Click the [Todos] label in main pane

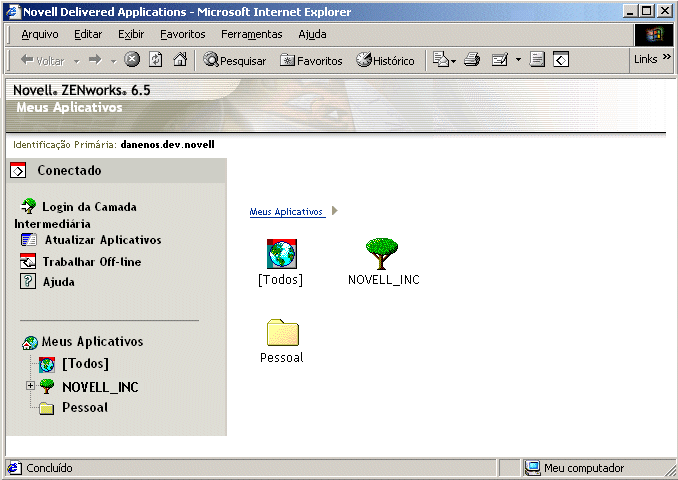tap(280, 280)
